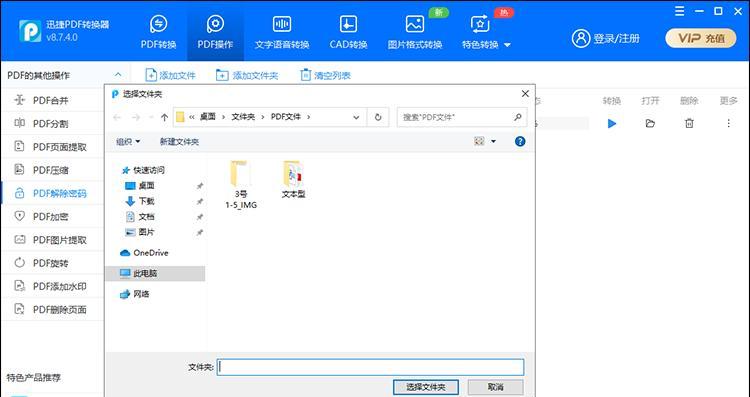Click the 新建文件夹 button

click(179, 142)
